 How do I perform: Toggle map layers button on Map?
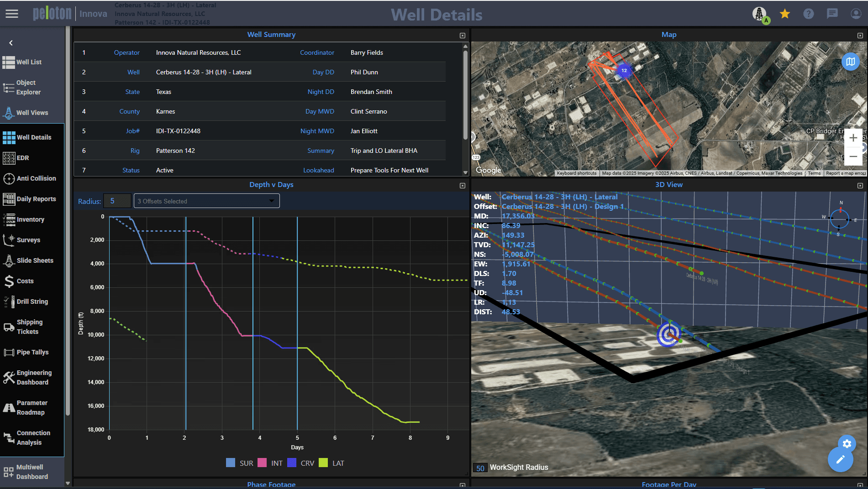click(850, 62)
